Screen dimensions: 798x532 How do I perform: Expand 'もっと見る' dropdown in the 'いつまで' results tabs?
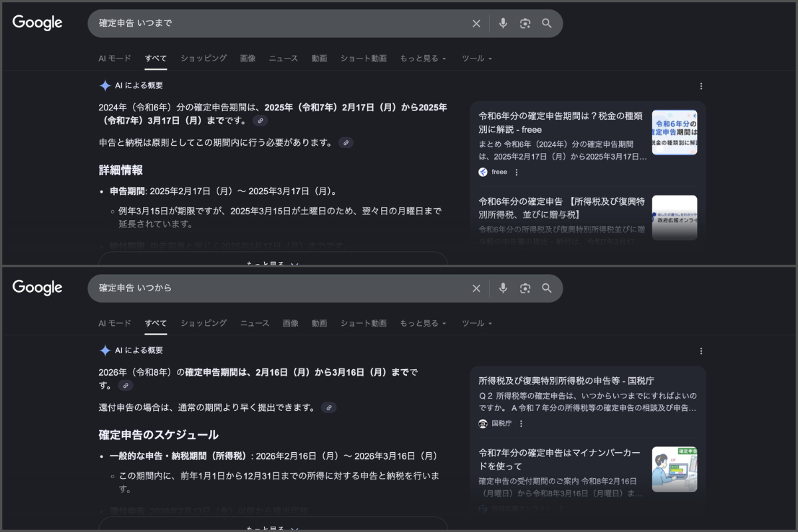(x=423, y=59)
